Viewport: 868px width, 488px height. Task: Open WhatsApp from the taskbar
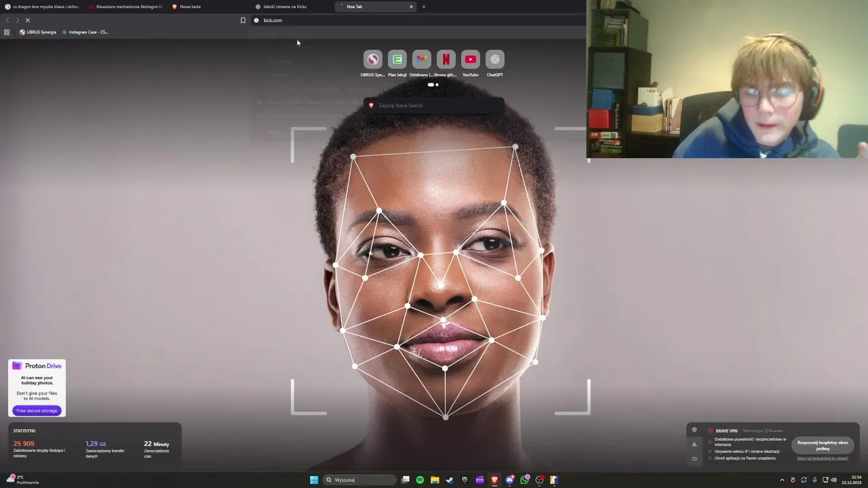(525, 480)
